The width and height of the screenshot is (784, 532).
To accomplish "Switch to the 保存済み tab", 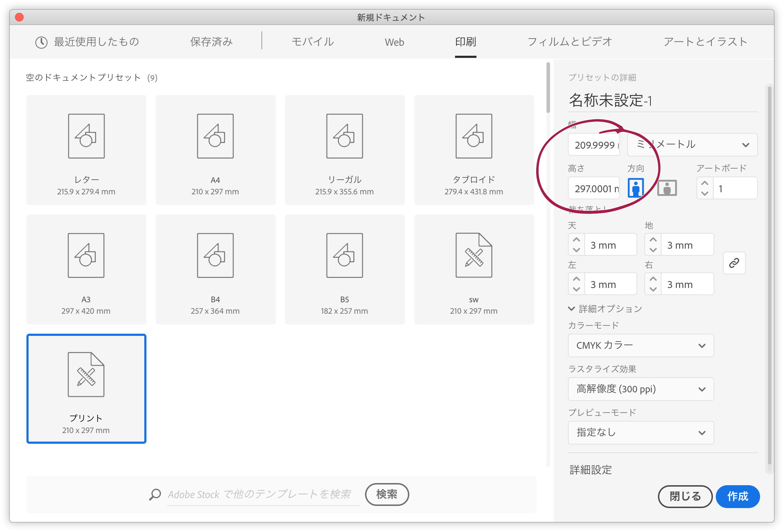I will pyautogui.click(x=211, y=42).
